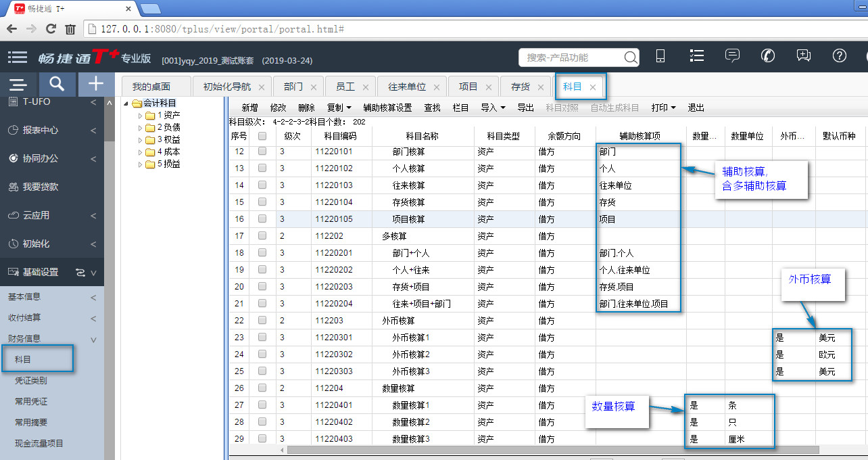Open the task list icon in the header
This screenshot has height=460, width=868.
(x=697, y=56)
